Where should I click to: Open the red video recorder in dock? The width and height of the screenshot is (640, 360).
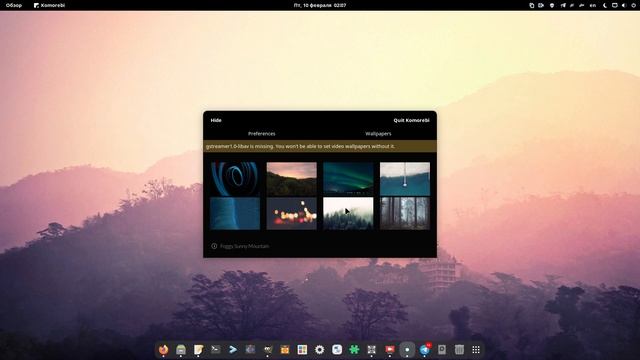click(x=390, y=349)
